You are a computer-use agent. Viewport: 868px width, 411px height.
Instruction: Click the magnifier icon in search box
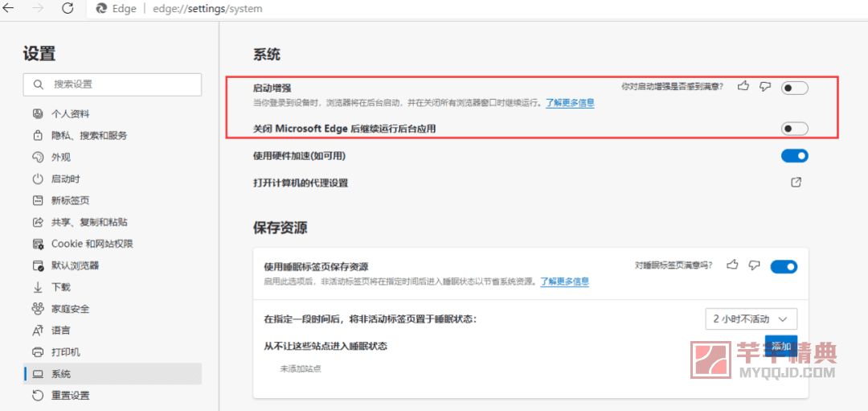click(39, 84)
